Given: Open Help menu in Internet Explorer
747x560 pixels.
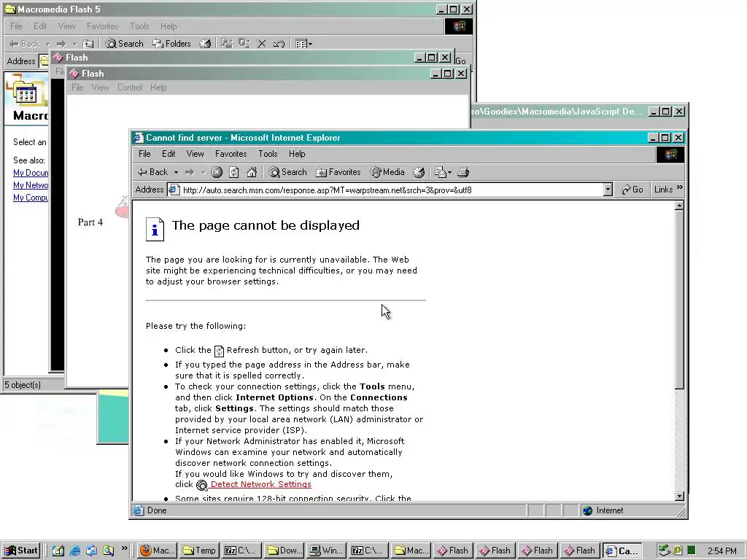Looking at the screenshot, I should coord(297,154).
